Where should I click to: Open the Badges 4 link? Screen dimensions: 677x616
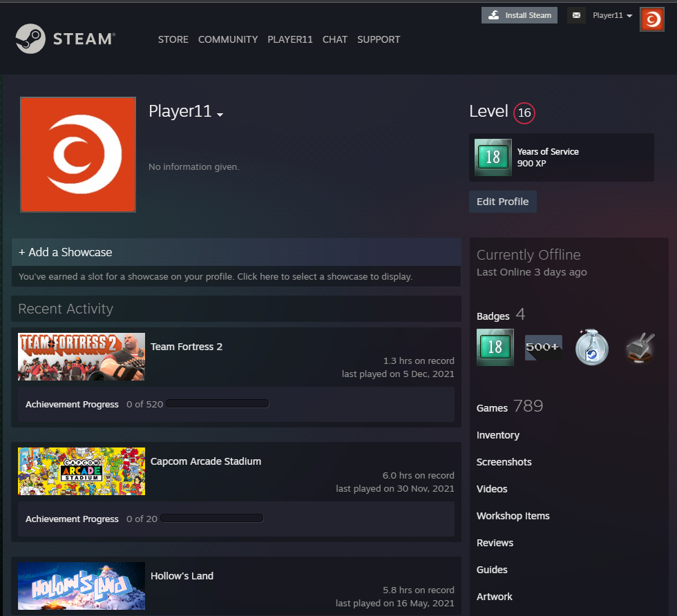pos(501,315)
